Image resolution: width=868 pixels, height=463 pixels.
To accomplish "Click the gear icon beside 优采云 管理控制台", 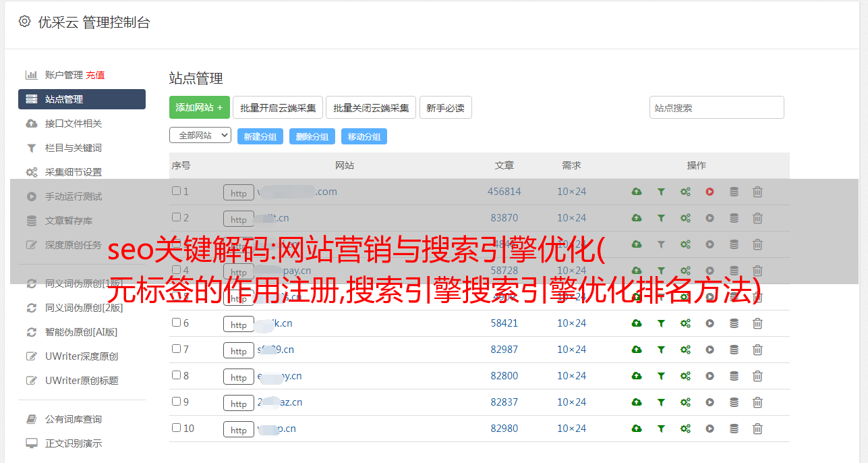I will click(25, 22).
